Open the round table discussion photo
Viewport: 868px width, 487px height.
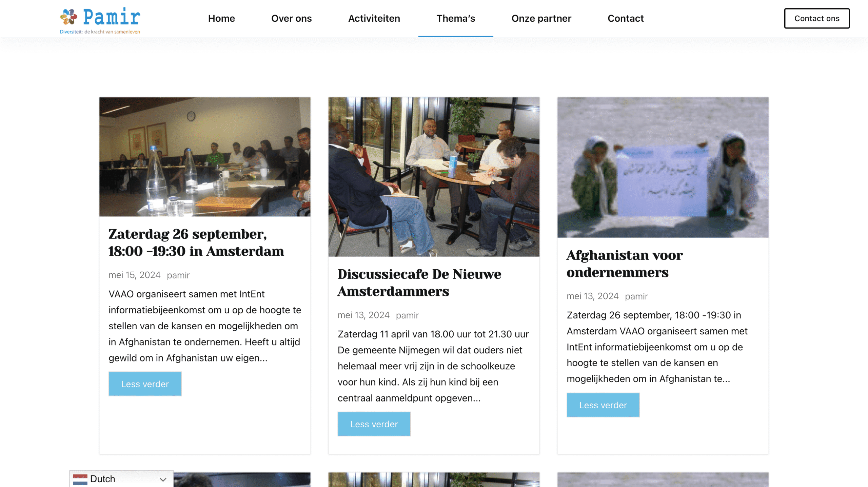[x=434, y=177]
